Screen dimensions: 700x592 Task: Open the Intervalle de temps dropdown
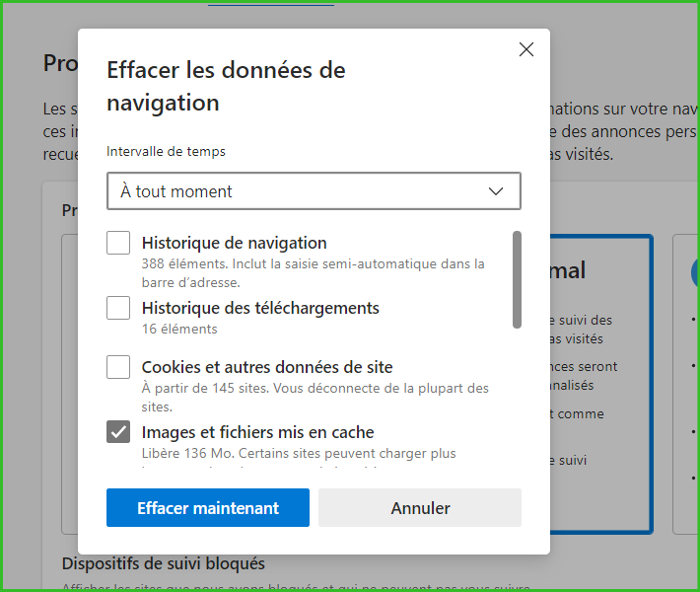tap(314, 191)
